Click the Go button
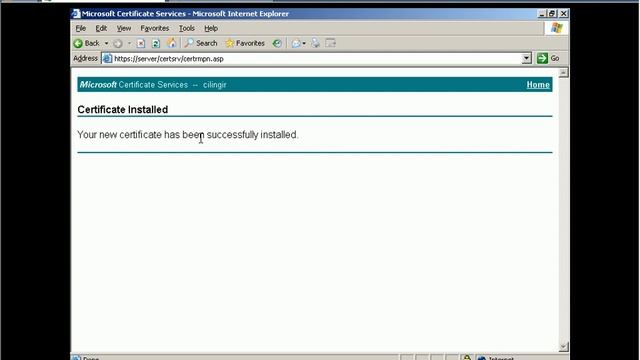 click(x=549, y=58)
